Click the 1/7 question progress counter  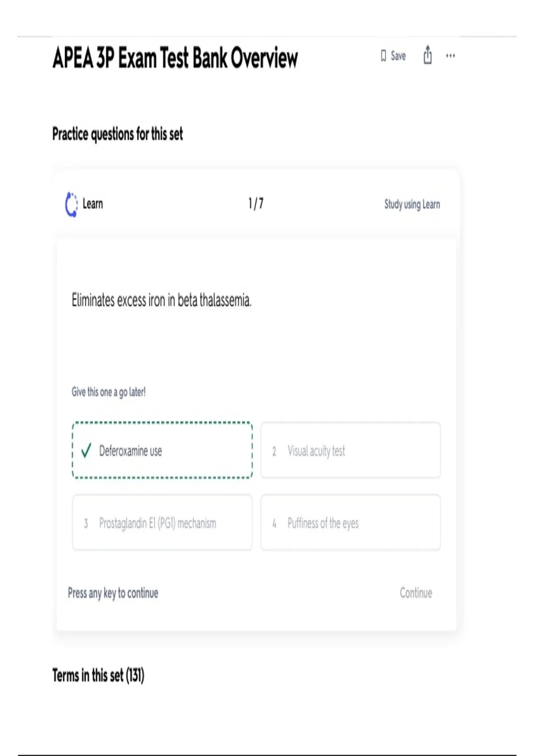coord(256,204)
